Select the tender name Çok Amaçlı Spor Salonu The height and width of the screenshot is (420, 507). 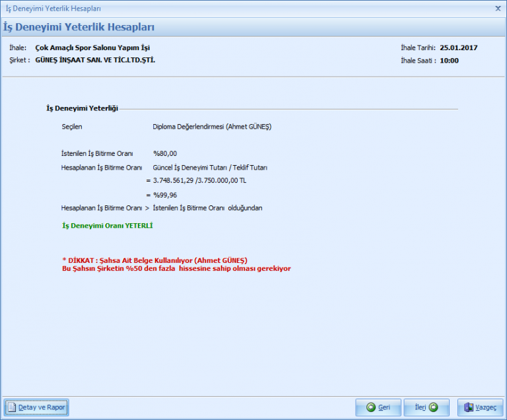[92, 48]
